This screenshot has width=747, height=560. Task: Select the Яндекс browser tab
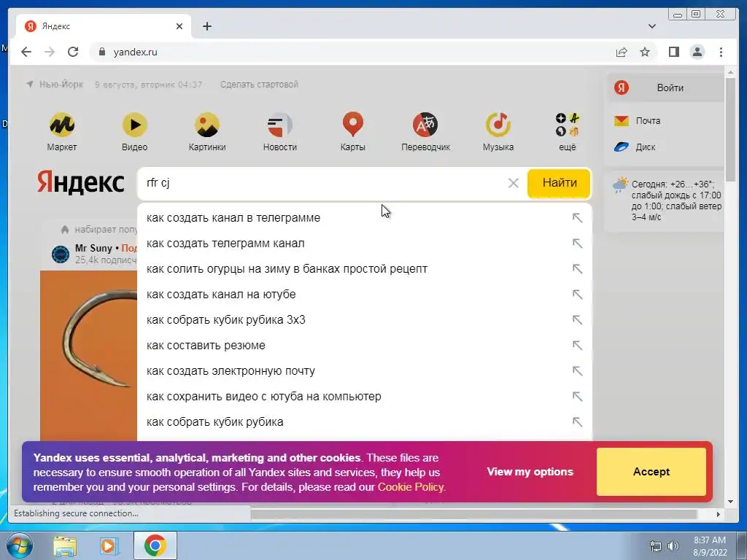[x=104, y=26]
